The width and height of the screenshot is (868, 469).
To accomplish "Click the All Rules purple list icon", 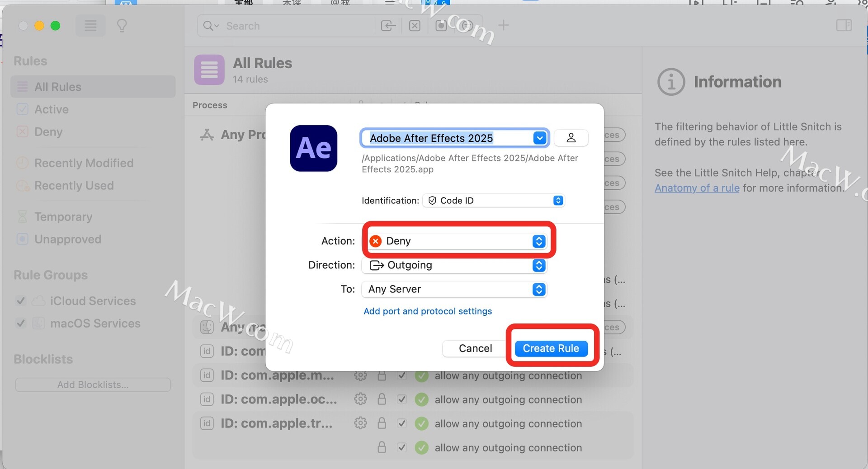I will point(209,70).
